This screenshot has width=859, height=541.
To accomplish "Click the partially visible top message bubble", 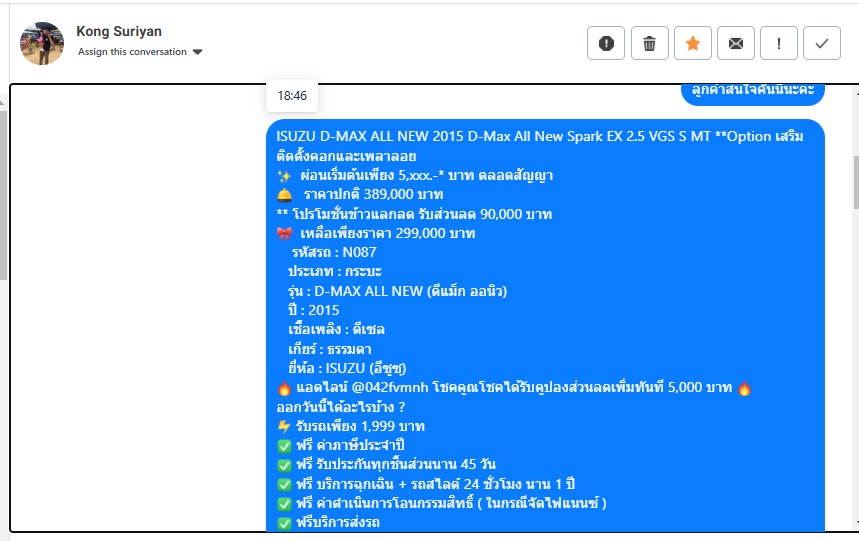I will (753, 94).
